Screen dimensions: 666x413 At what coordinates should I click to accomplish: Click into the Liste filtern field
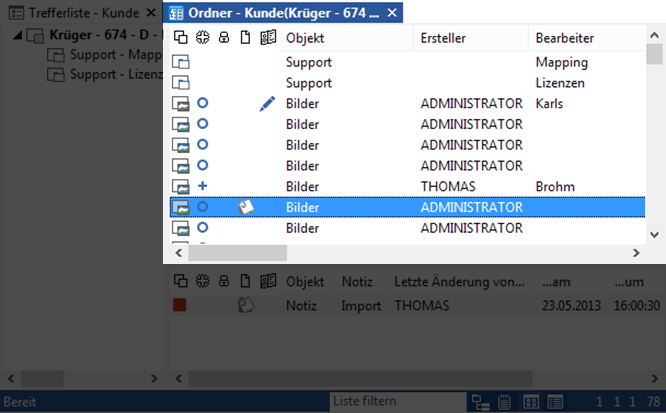(x=394, y=402)
